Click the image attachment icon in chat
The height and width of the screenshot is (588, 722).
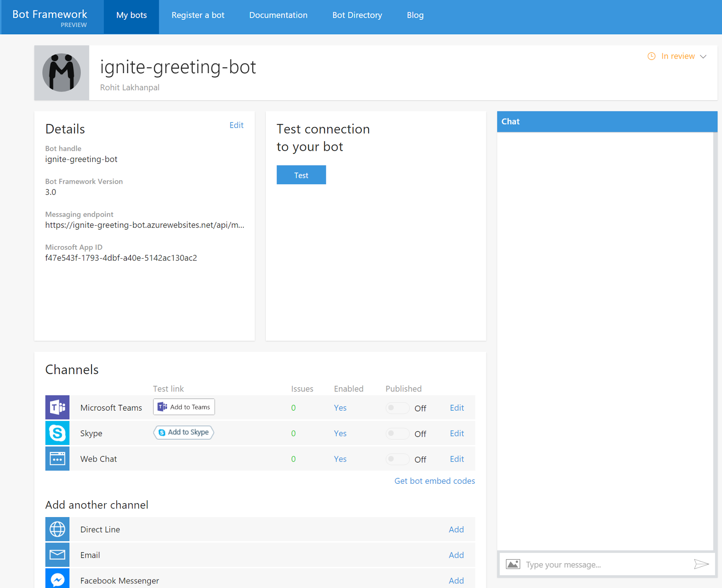click(513, 564)
